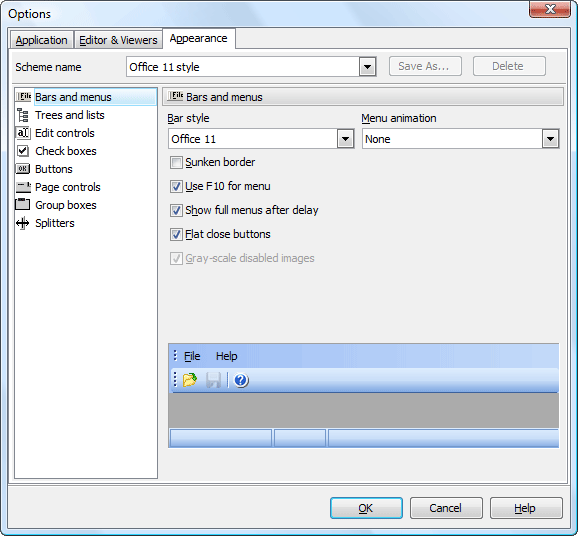Enable the Sunken border checkbox
Viewport: 578px width, 536px height.
[176, 163]
